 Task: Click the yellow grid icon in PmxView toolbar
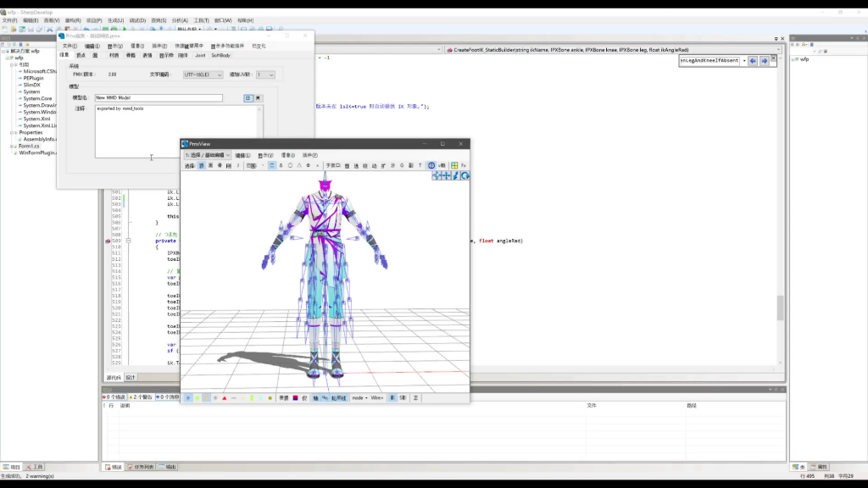(x=454, y=165)
